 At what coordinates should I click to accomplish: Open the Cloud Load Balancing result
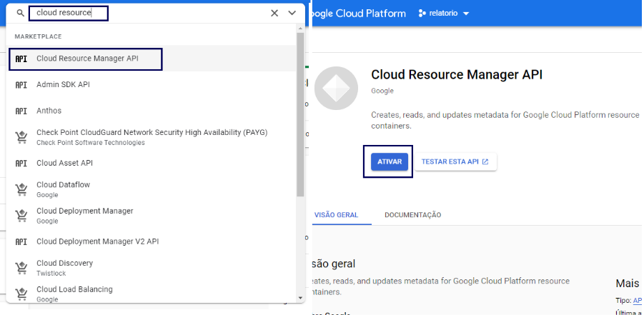(151, 294)
